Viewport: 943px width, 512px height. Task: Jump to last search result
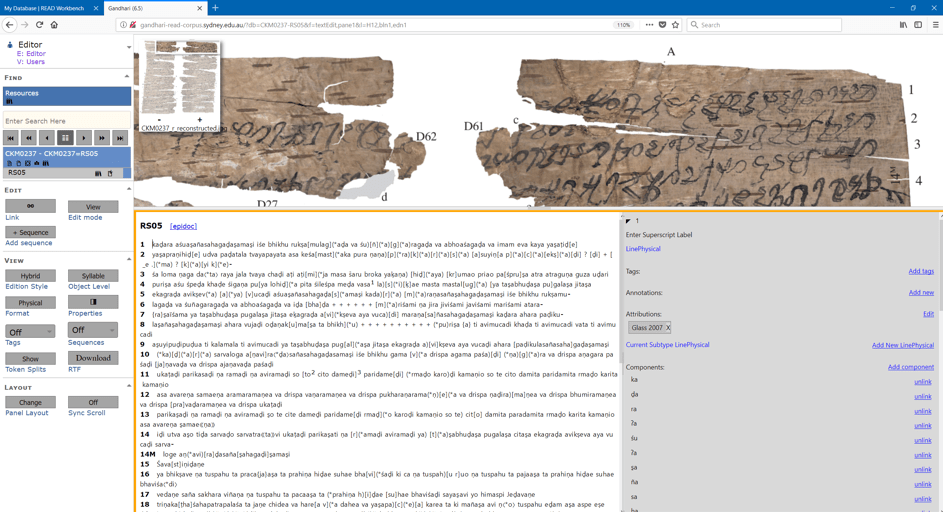pyautogui.click(x=120, y=138)
